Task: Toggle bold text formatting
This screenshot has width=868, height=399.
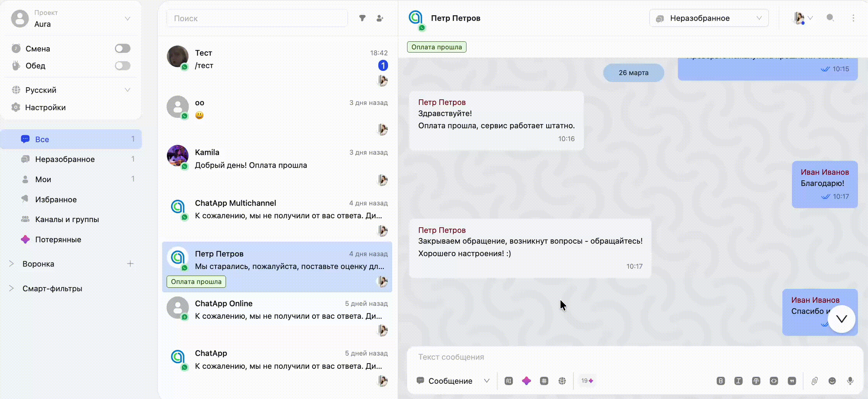Action: pyautogui.click(x=720, y=381)
